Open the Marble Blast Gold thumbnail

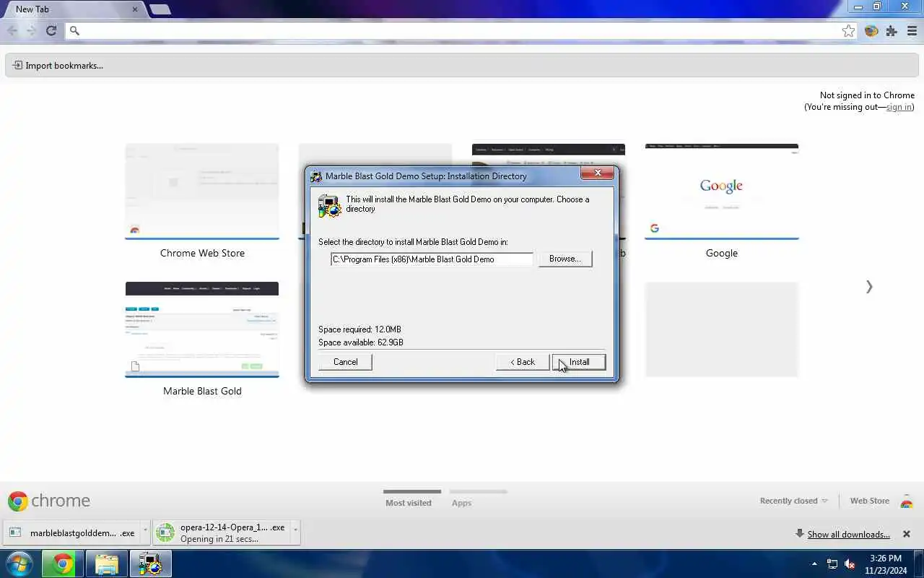(202, 329)
